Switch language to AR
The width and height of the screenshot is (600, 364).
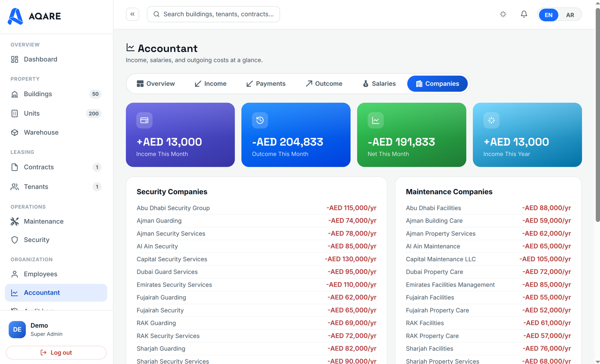click(x=570, y=15)
